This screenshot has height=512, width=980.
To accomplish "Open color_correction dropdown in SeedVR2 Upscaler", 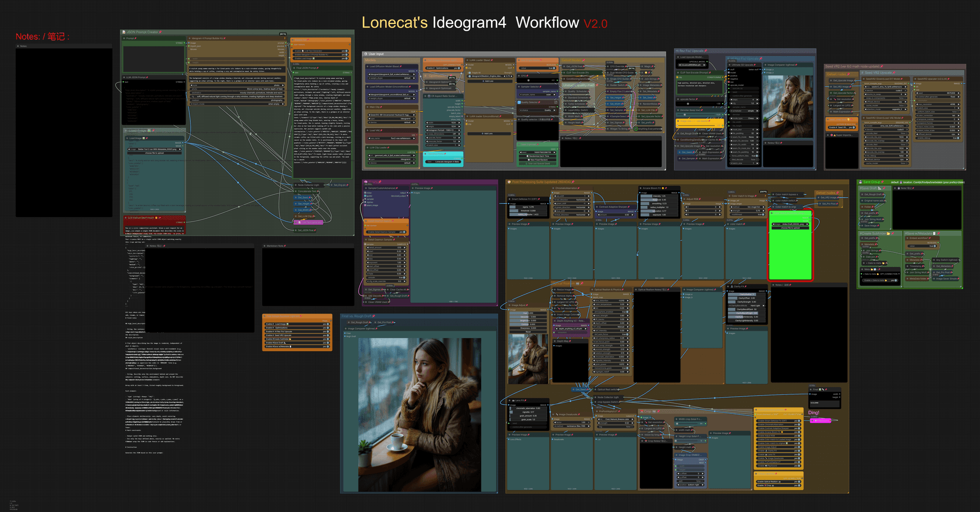I will click(938, 115).
